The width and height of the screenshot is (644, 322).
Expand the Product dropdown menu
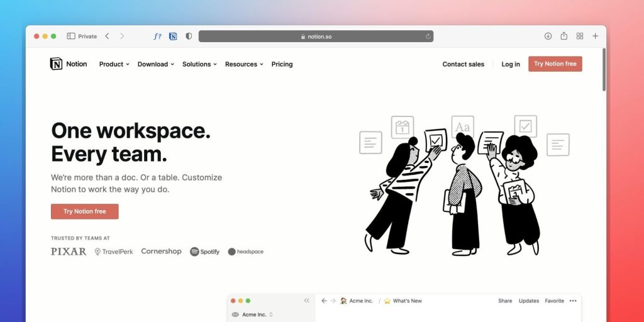114,64
